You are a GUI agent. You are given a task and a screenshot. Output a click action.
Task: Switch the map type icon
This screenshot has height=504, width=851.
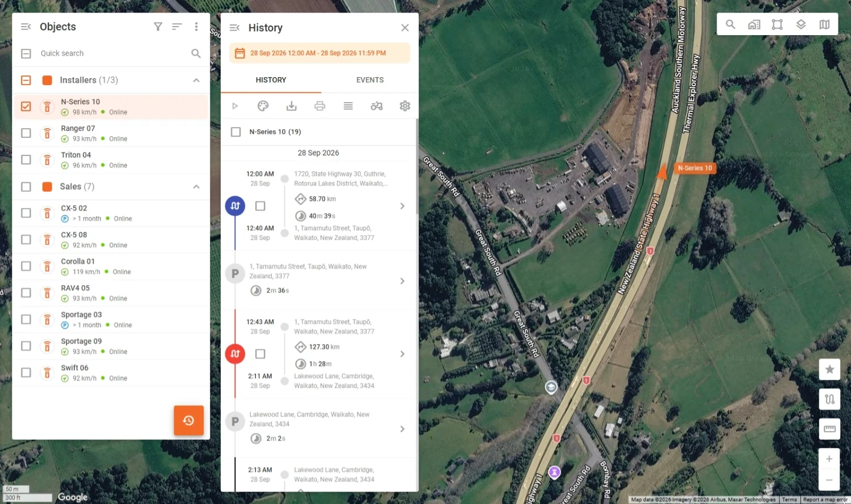pos(824,24)
